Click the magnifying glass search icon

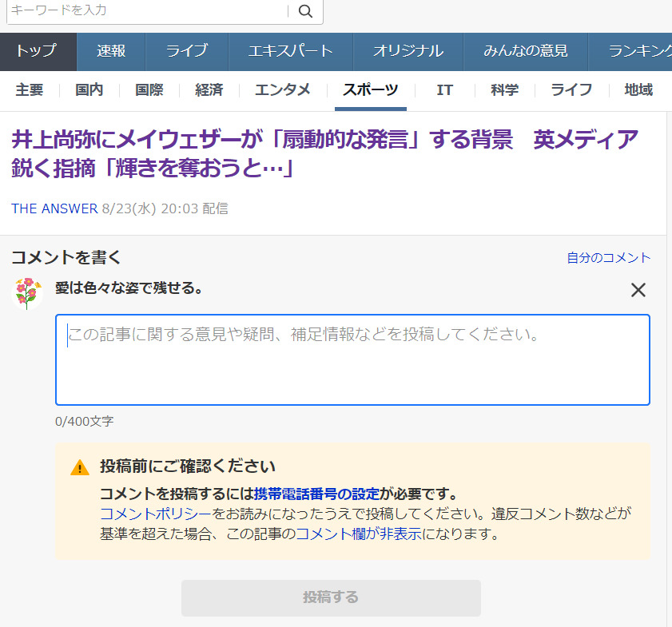click(x=305, y=11)
